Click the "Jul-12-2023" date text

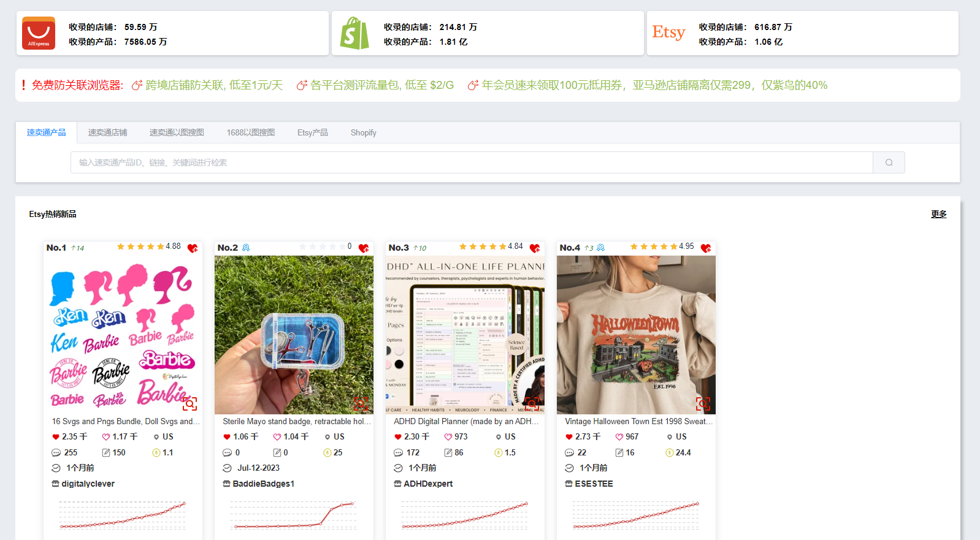(259, 468)
